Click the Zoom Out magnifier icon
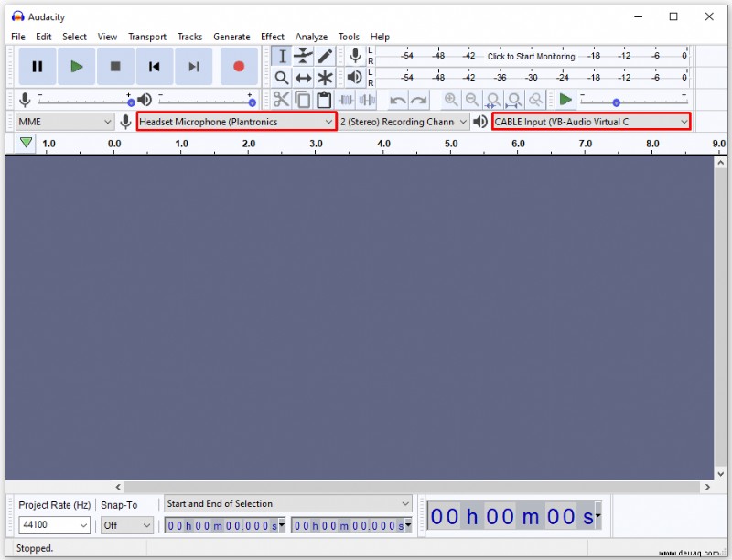Image resolution: width=732 pixels, height=560 pixels. (472, 100)
